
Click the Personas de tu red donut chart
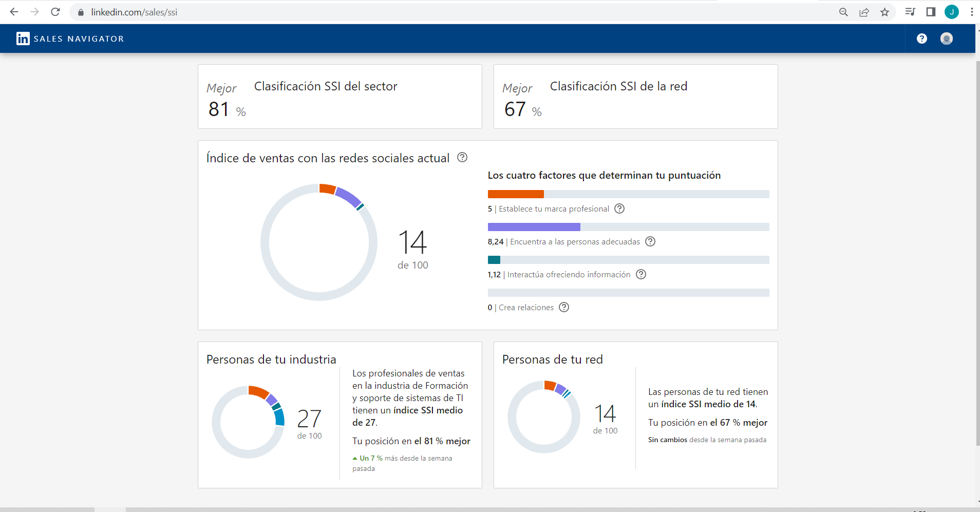(544, 417)
